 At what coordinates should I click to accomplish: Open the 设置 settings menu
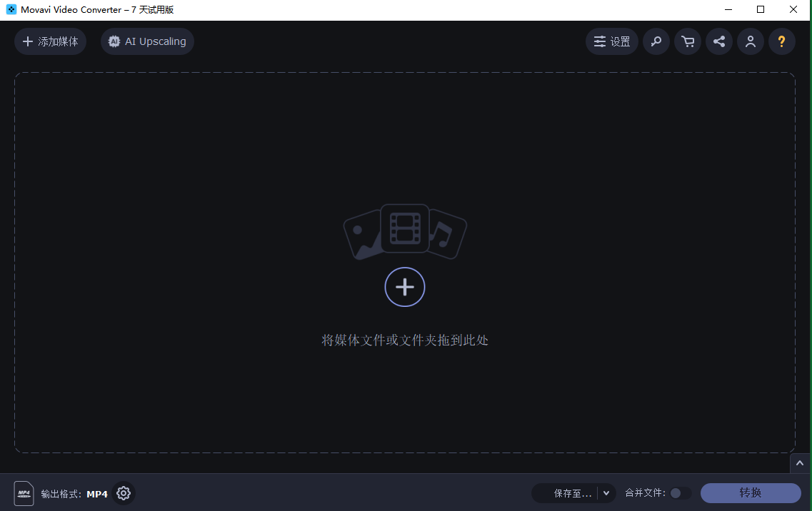pos(611,41)
